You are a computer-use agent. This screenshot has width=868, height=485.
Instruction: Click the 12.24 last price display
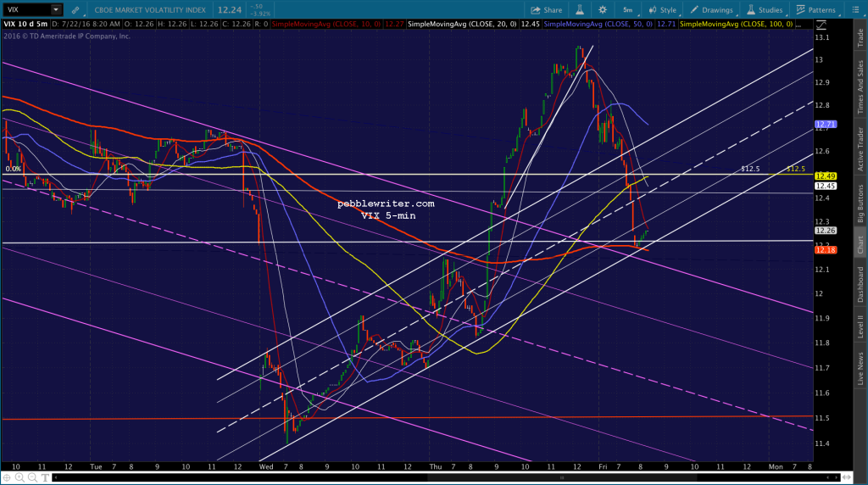(x=229, y=10)
